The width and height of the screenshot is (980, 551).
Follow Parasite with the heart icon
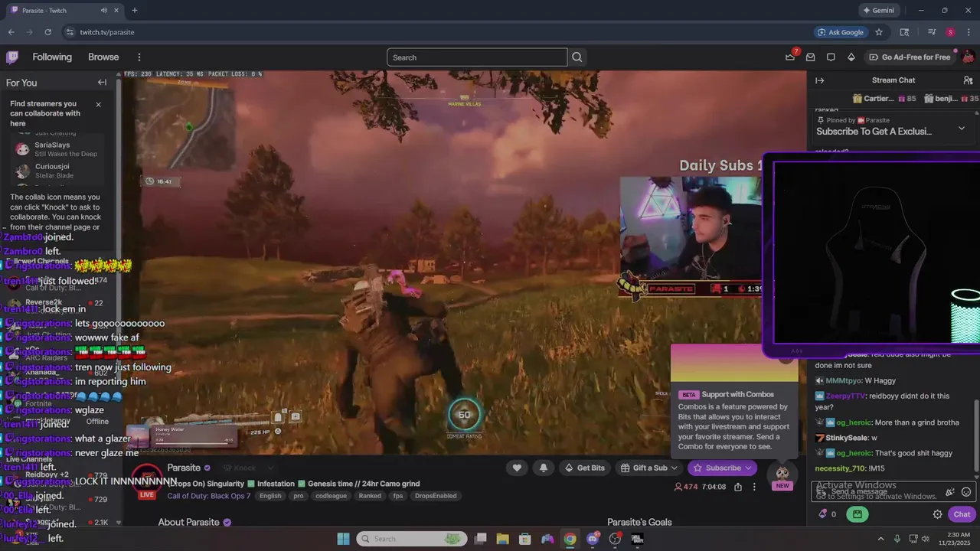517,468
